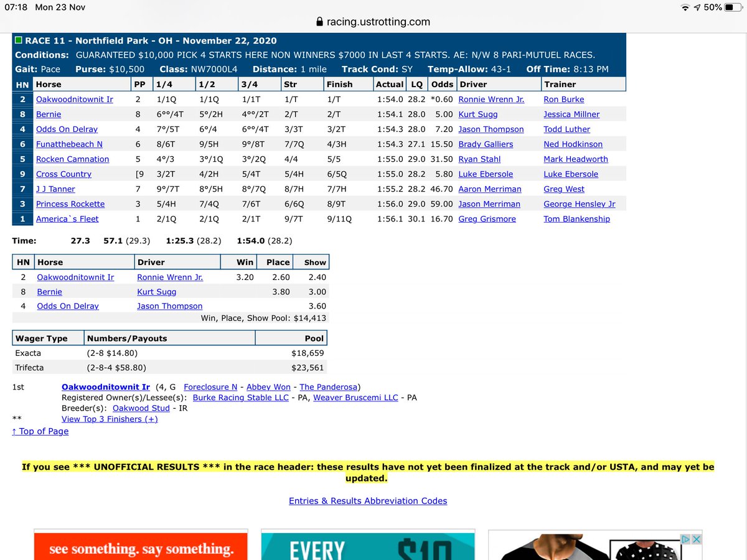Screen dimensions: 747x560
Task: Select the Win payout 3.20 cell
Action: [x=245, y=278]
